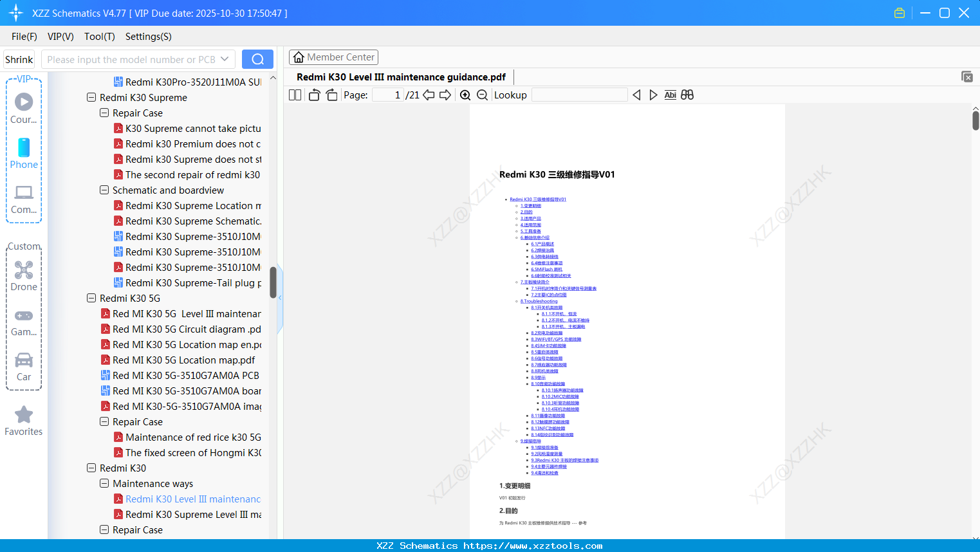Screen dimensions: 980x552
Task: Open Redmi K30 Supreme Schematic file
Action: click(187, 221)
